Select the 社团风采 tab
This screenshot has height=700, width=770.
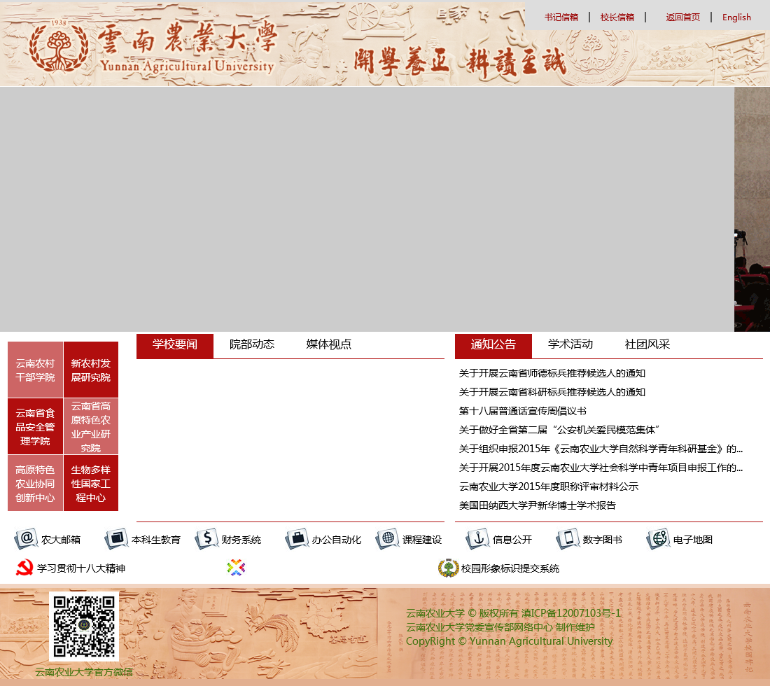pyautogui.click(x=647, y=344)
